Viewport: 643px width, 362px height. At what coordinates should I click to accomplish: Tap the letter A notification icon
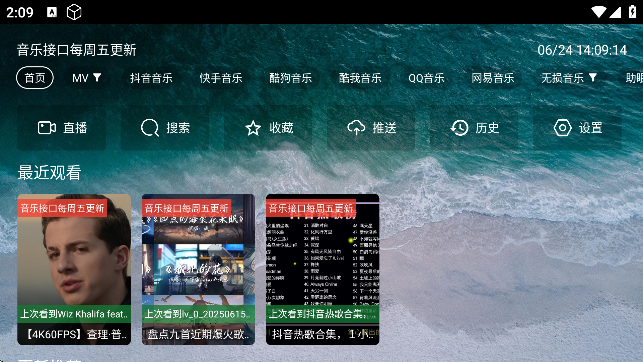(52, 12)
